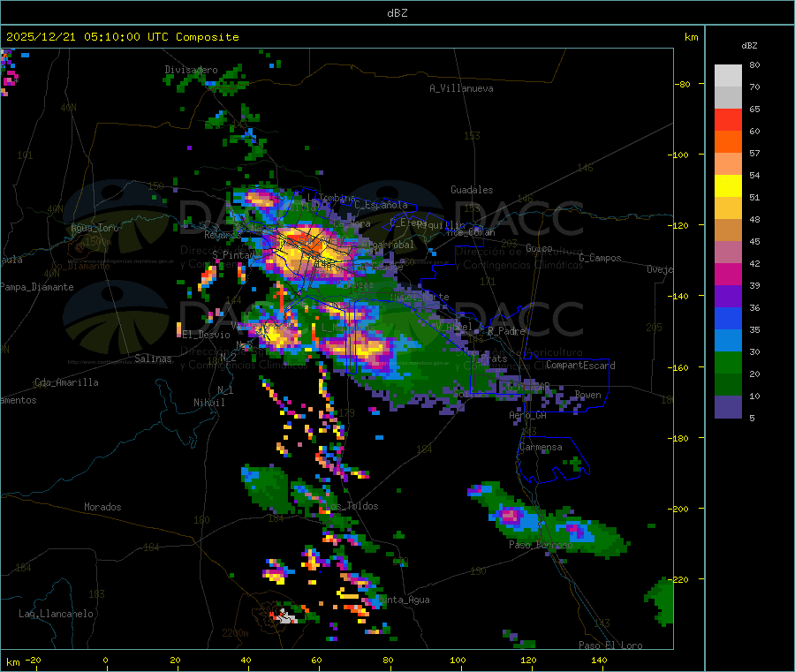Click the Carmensa map label
Viewport: 795px width, 672px height.
click(541, 447)
